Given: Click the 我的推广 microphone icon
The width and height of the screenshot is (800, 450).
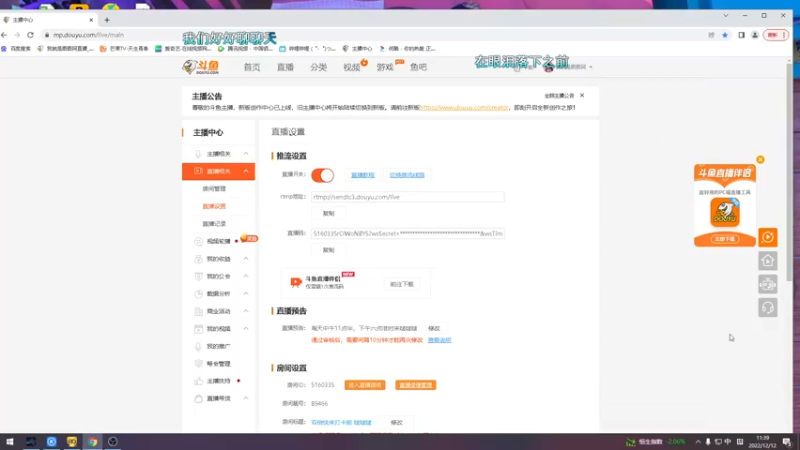Looking at the screenshot, I should click(198, 346).
